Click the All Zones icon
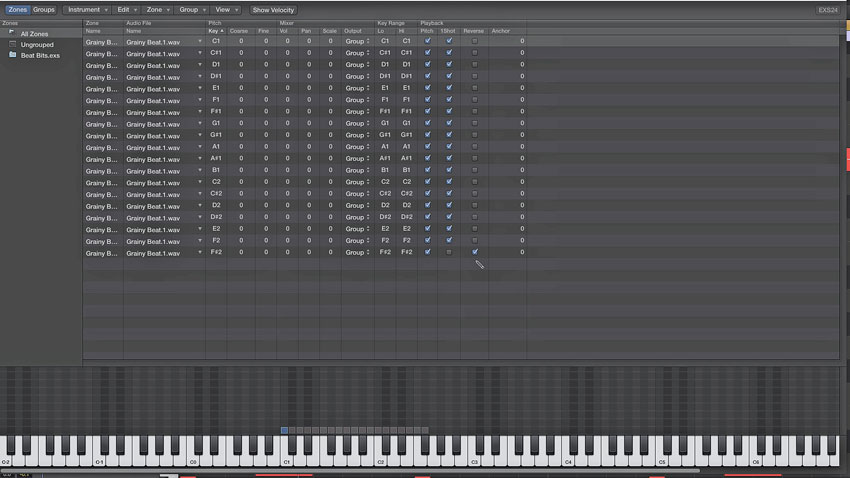 [x=11, y=33]
